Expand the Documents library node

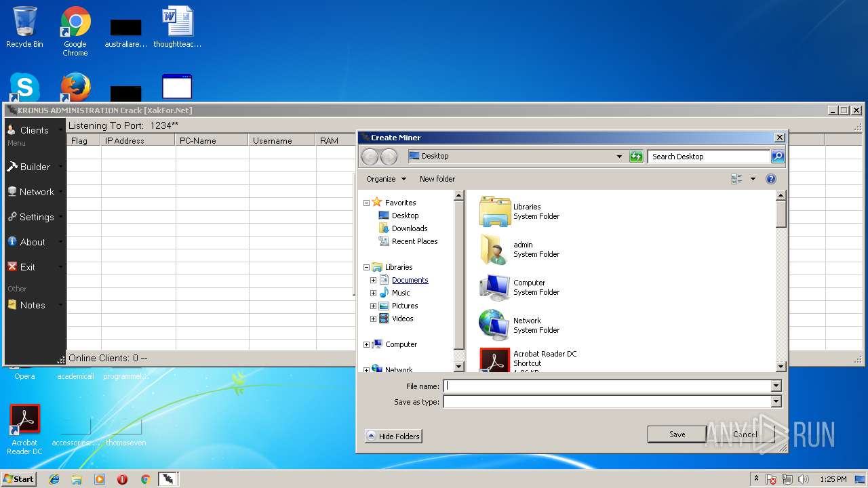373,280
